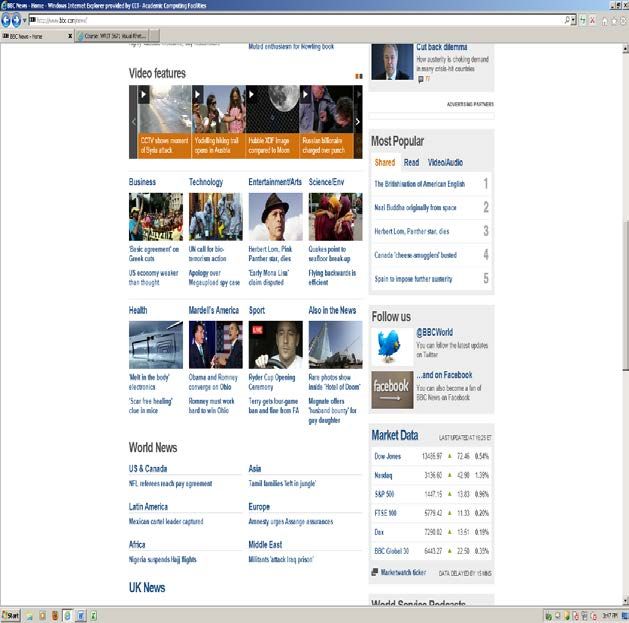Open the browser Home icon

(x=605, y=21)
